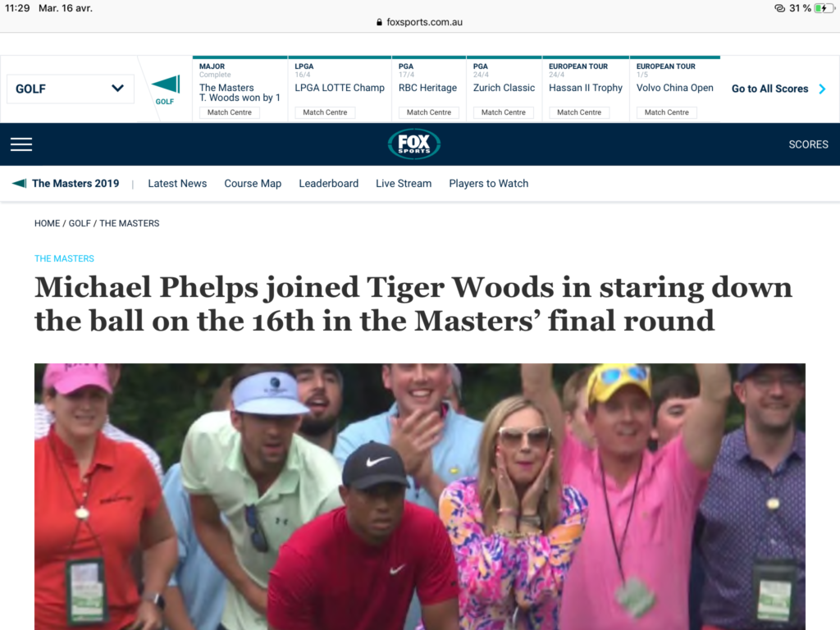
Task: Click the padlock icon in the address bar
Action: coord(379,22)
